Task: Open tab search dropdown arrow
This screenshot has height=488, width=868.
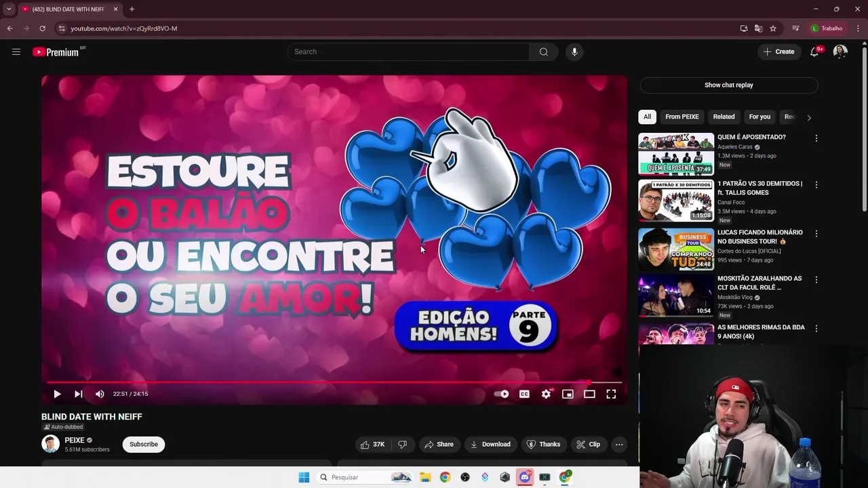Action: coord(9,9)
